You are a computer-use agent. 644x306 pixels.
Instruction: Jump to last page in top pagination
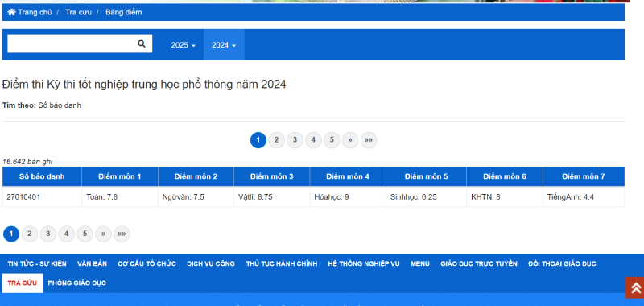(369, 140)
